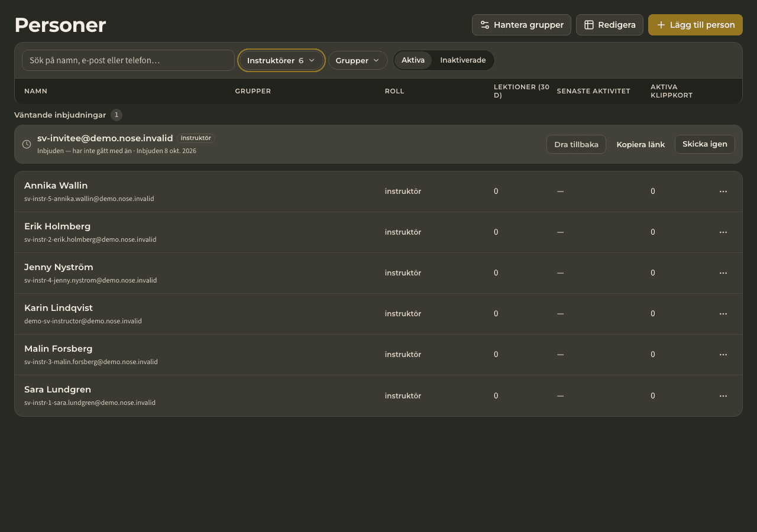
Task: Resend invite with Skicka igen
Action: pos(705,144)
